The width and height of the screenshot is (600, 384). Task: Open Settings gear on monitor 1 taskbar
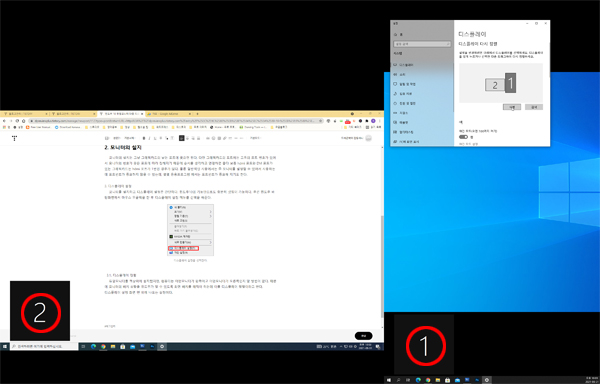[487, 380]
